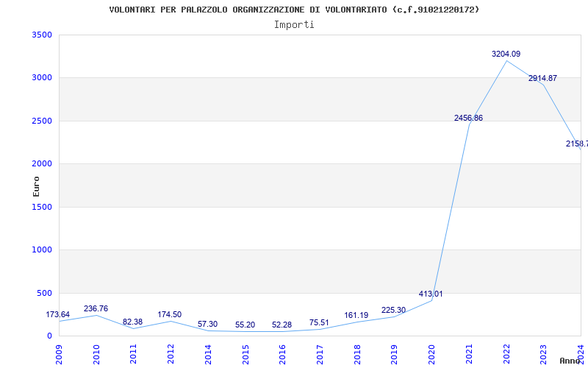Click the x-axis year 2020
The image size is (588, 368).
(431, 355)
